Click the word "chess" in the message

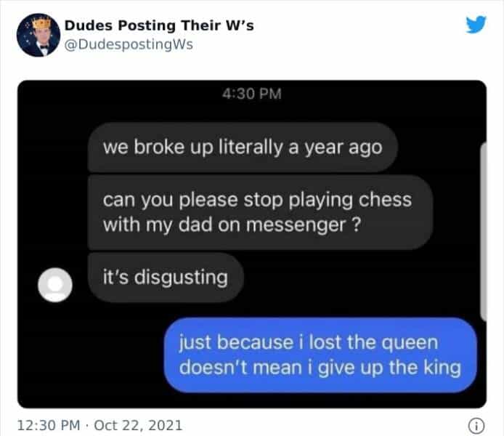385,200
